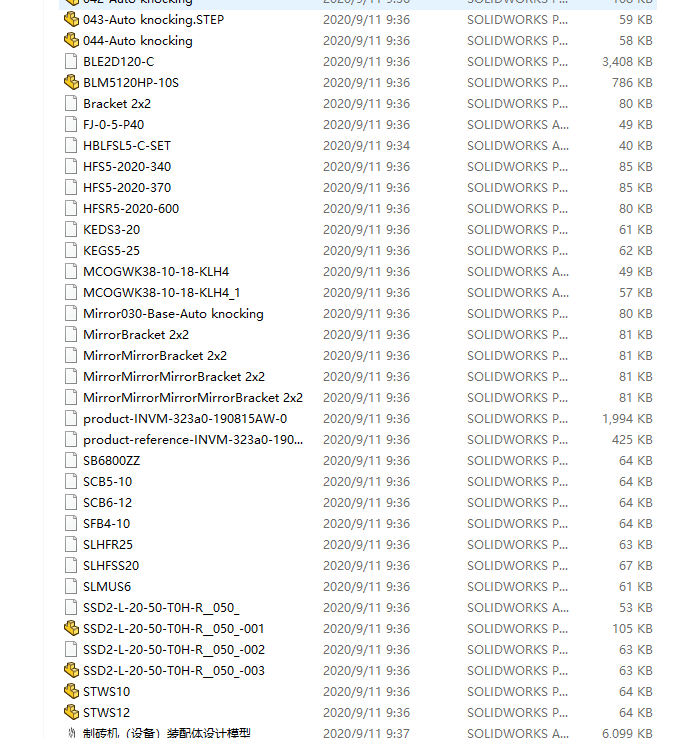This screenshot has height=738, width=688.
Task: Select file name HBLFSL5-C-SET
Action: click(x=127, y=146)
